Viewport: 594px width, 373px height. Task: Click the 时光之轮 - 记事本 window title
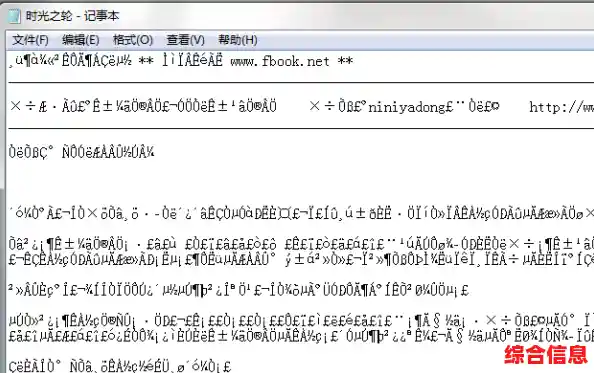coord(72,16)
